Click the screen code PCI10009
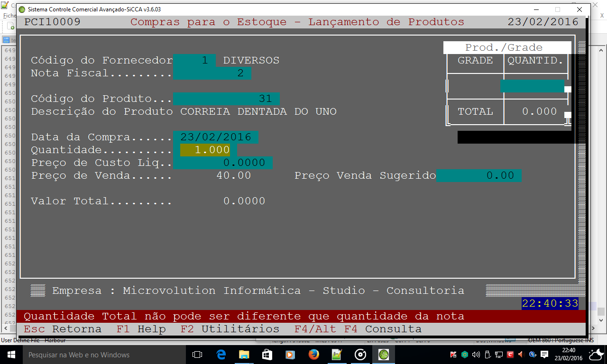The width and height of the screenshot is (607, 364). 52,22
